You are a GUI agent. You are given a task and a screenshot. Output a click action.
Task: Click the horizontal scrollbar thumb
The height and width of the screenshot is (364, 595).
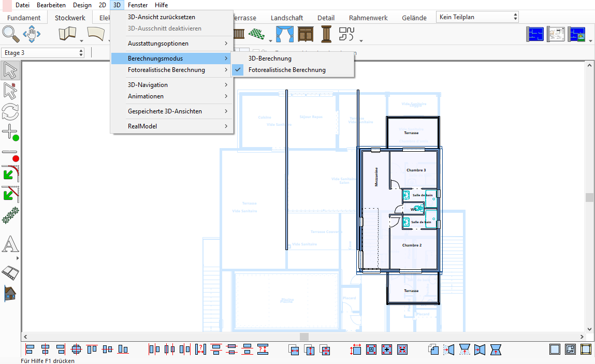[x=304, y=337]
